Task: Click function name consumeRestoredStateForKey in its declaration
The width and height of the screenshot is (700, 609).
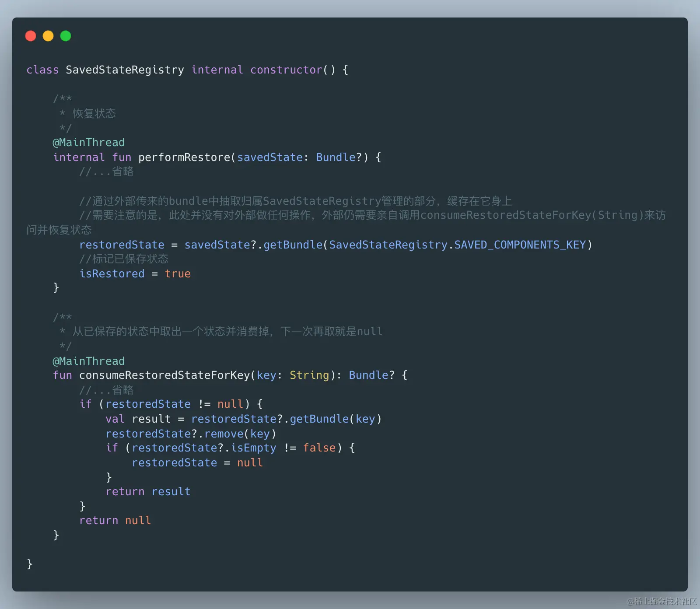Action: (x=164, y=375)
